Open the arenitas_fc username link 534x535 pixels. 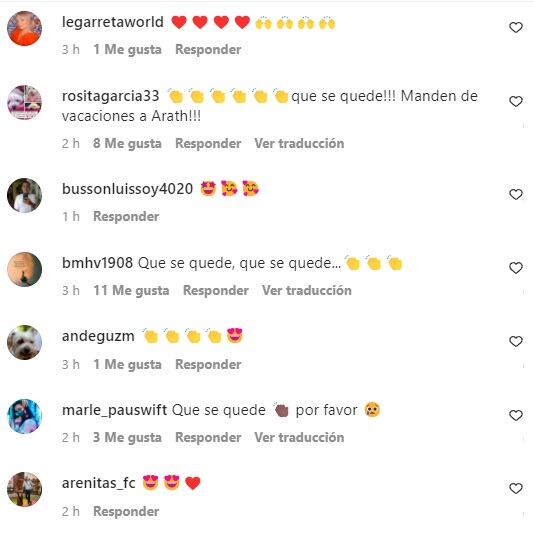[x=99, y=483]
